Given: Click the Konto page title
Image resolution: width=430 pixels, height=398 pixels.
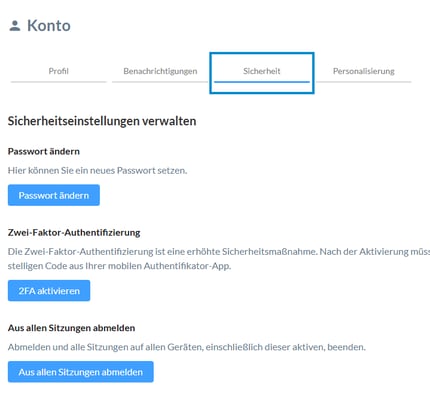Looking at the screenshot, I should (x=49, y=26).
